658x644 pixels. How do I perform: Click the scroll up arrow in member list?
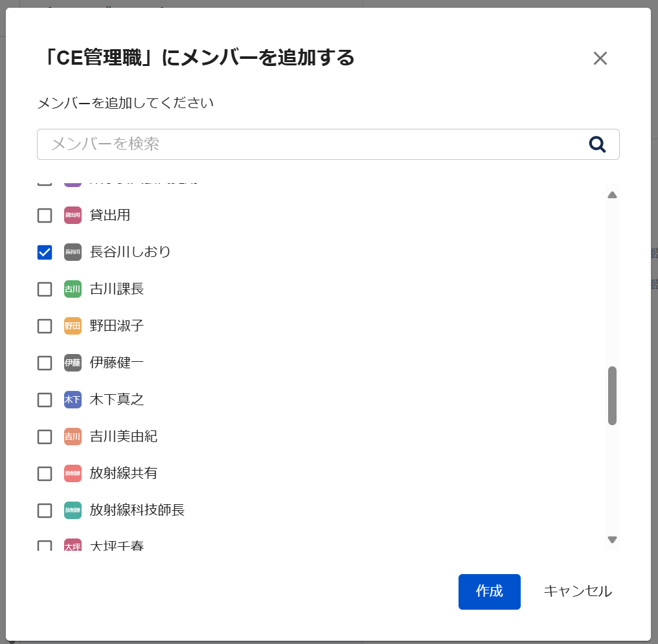(612, 195)
